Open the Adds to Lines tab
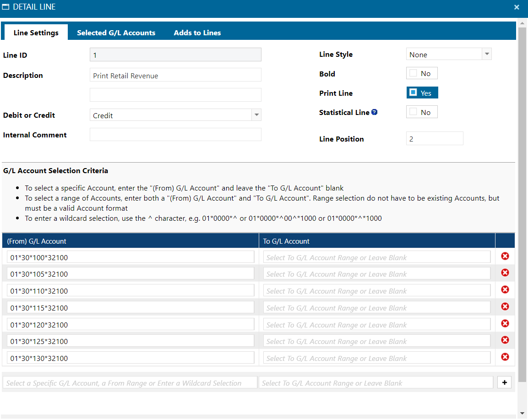 tap(197, 33)
